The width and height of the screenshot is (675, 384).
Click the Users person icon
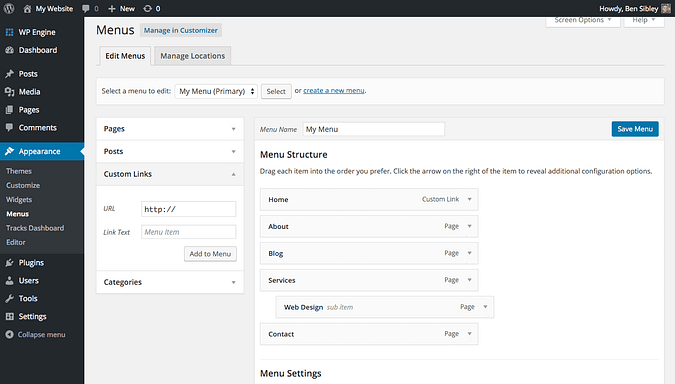tap(9, 281)
